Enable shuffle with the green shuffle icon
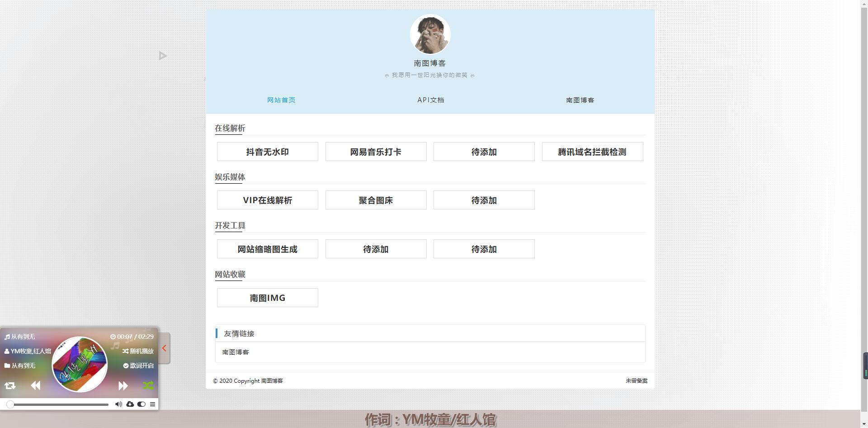 pyautogui.click(x=148, y=385)
